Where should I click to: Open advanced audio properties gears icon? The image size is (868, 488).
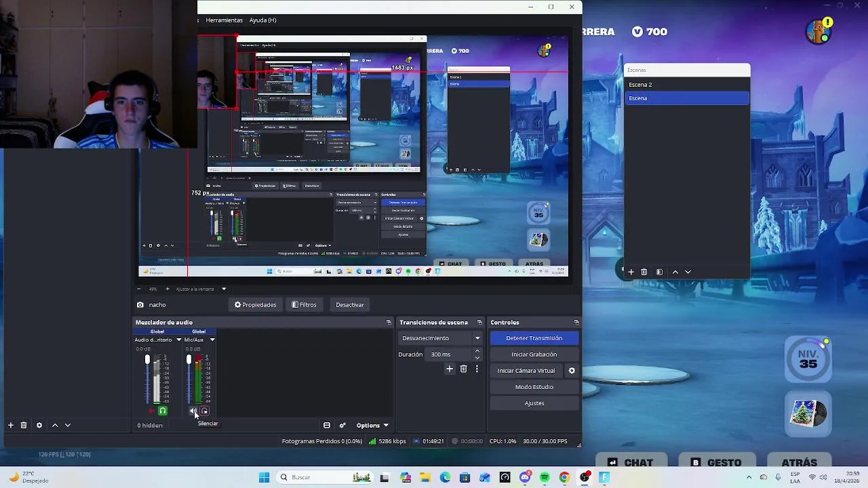(x=342, y=425)
